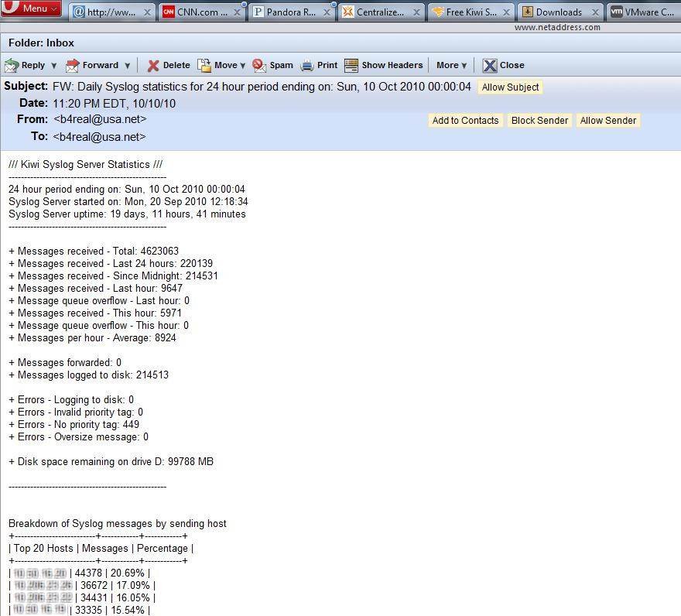Viewport: 681px width, 616px height.
Task: Delete this email with the red X
Action: click(153, 66)
